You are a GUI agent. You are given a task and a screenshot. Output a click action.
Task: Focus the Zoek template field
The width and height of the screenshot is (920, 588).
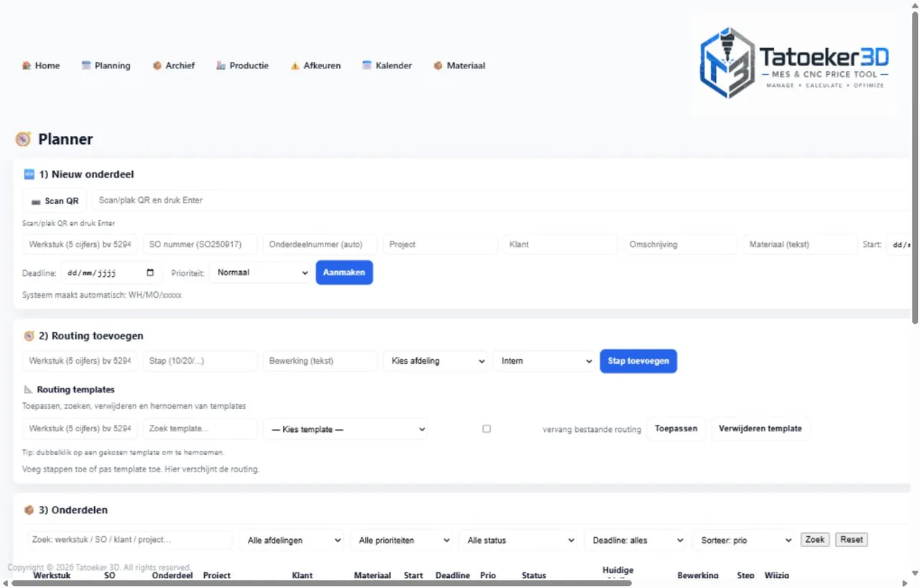point(200,429)
